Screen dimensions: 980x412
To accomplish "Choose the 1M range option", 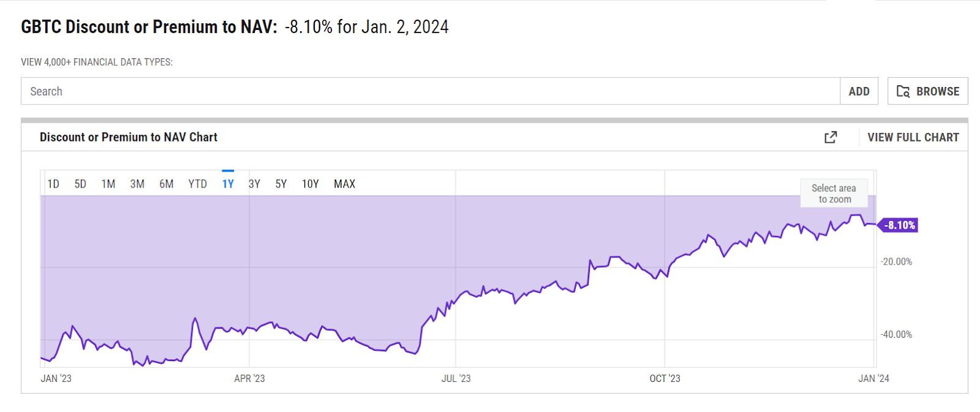I will pos(108,184).
